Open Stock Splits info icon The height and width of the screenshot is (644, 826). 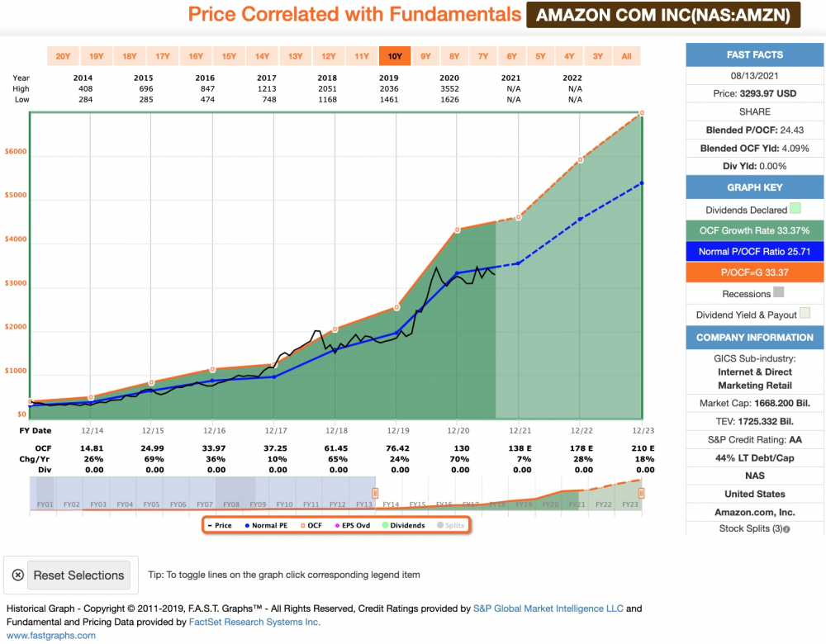click(786, 529)
